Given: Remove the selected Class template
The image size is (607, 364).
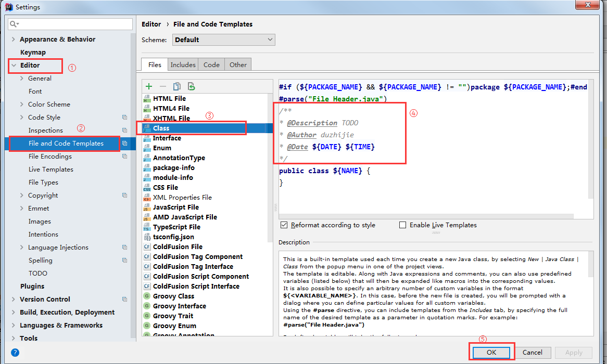Looking at the screenshot, I should click(x=163, y=86).
